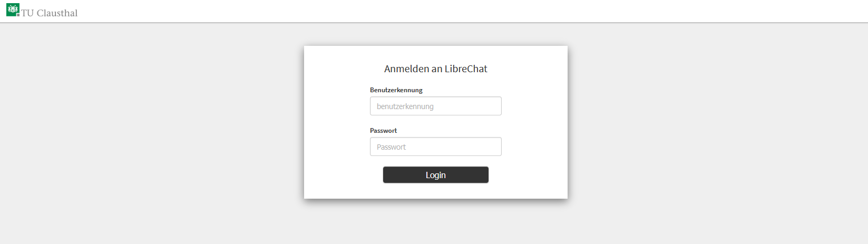
Task: Click the bold Benutzerkennung text above the field
Action: 396,90
